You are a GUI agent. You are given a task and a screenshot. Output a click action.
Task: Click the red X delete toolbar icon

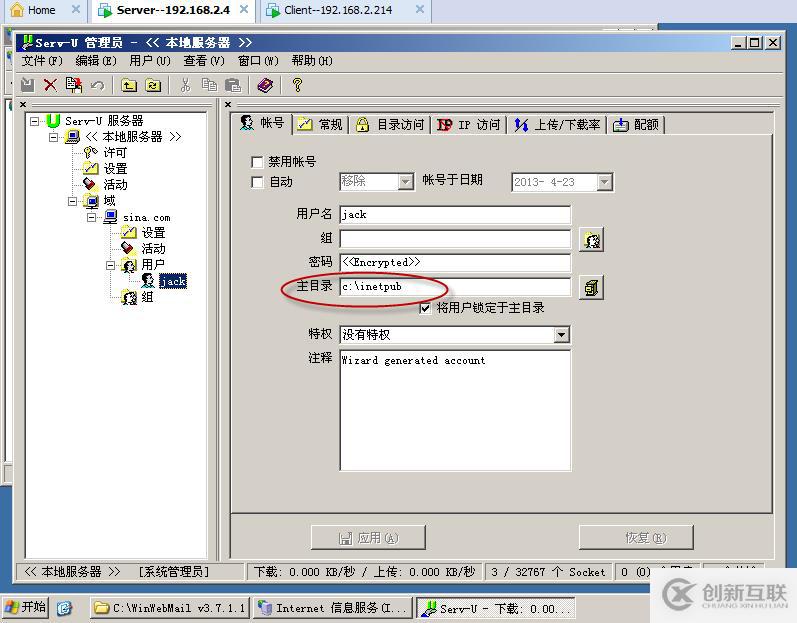tap(50, 85)
